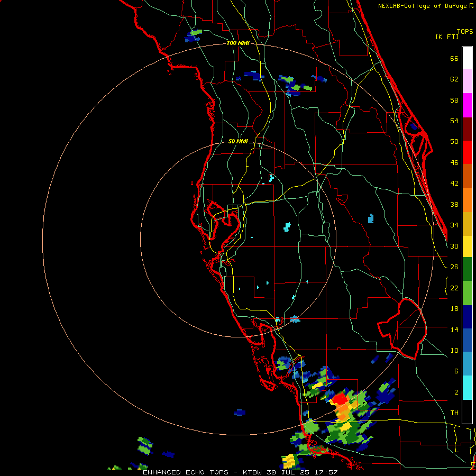Viewport: 476px width, 476px height.
Task: Click the NEXLAB-College of DuPage label
Action: (x=422, y=6)
